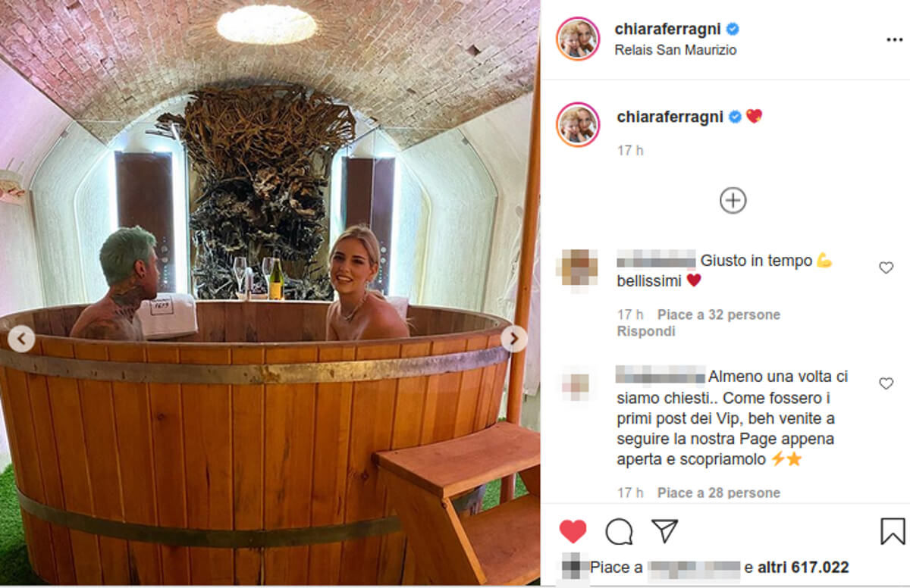Click the verified badge beside caption username

point(735,117)
